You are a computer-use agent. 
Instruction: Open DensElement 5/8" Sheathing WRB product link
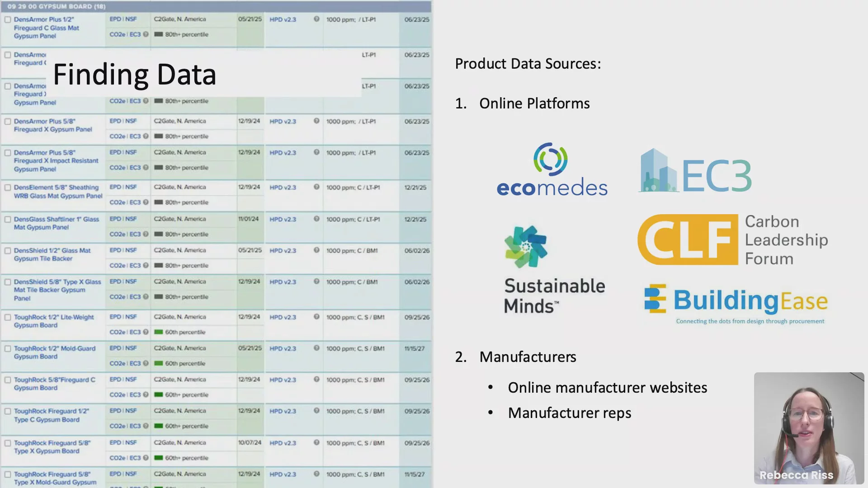[x=58, y=192]
